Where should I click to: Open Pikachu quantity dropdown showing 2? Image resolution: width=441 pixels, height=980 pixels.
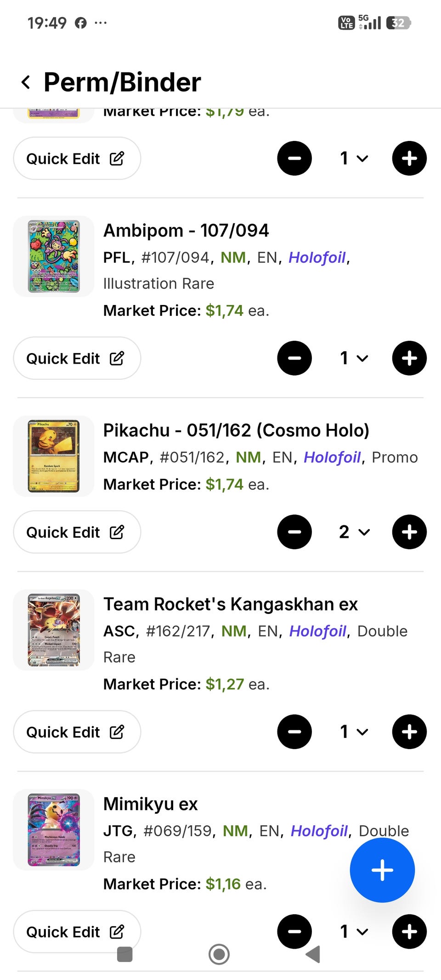tap(354, 532)
